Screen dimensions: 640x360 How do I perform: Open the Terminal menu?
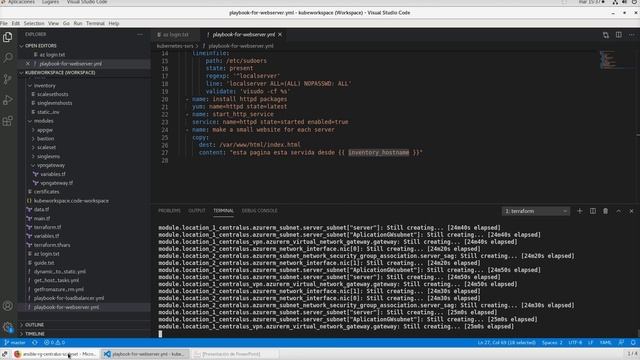pos(96,23)
